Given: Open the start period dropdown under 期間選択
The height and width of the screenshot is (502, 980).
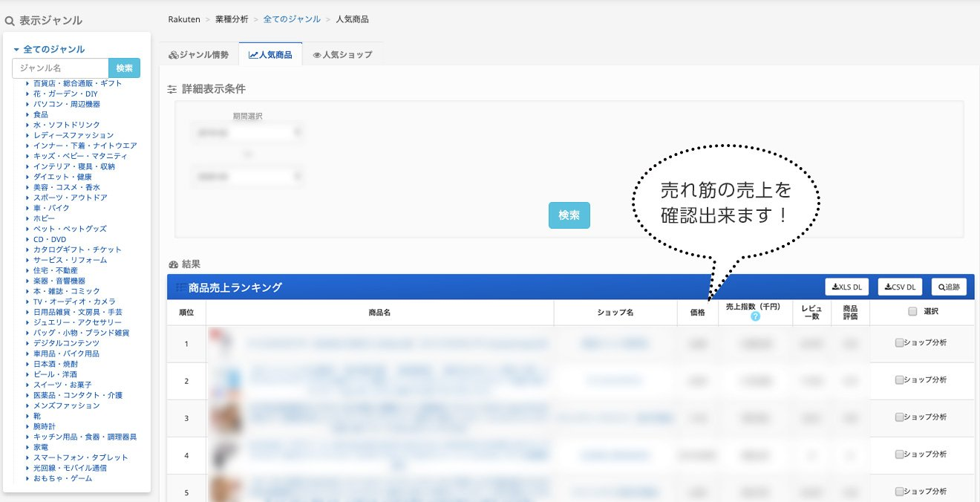Looking at the screenshot, I should pos(247,133).
